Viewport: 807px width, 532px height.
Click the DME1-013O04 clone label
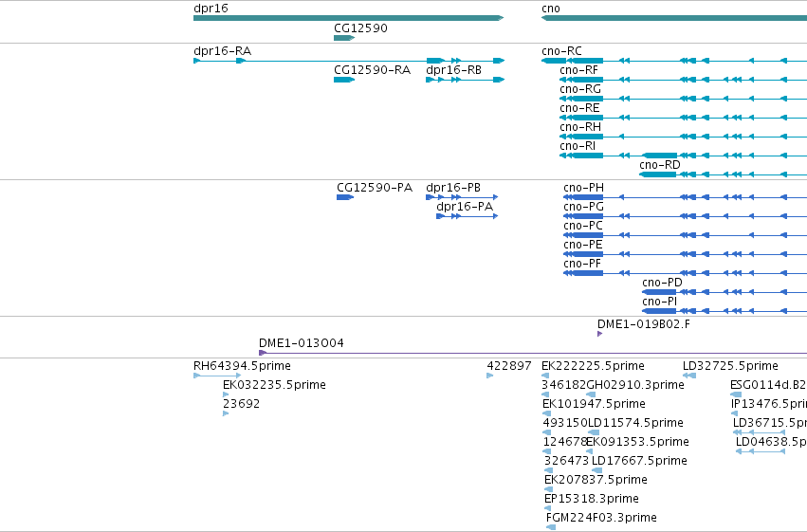click(301, 343)
